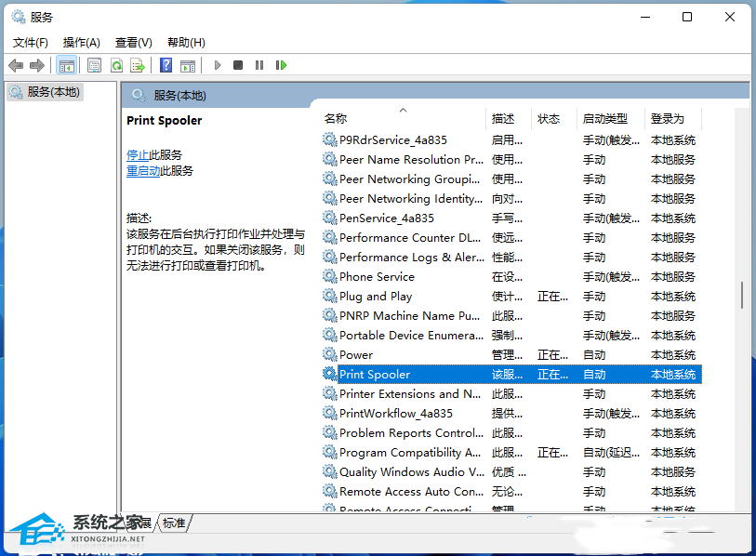Click the Back arrow toolbar icon
This screenshot has height=556, width=756.
pos(16,65)
